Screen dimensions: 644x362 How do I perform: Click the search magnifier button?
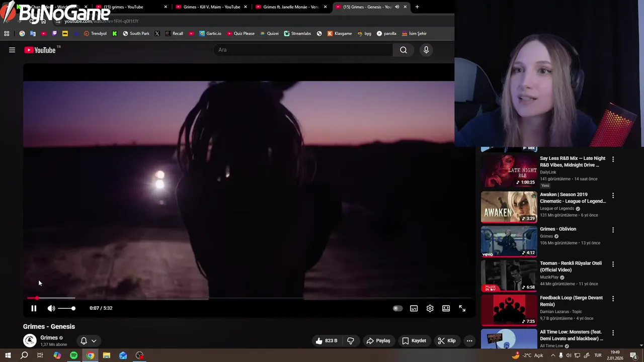point(404,50)
